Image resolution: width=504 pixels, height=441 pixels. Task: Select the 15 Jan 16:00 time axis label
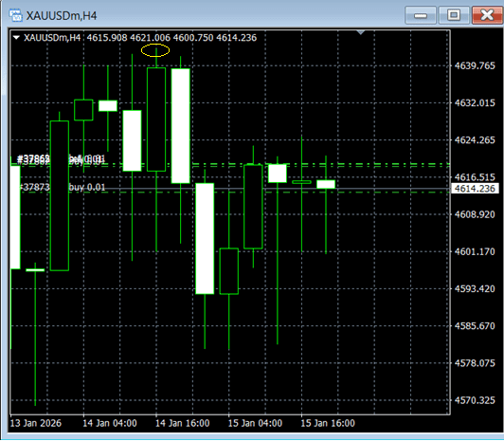point(328,423)
